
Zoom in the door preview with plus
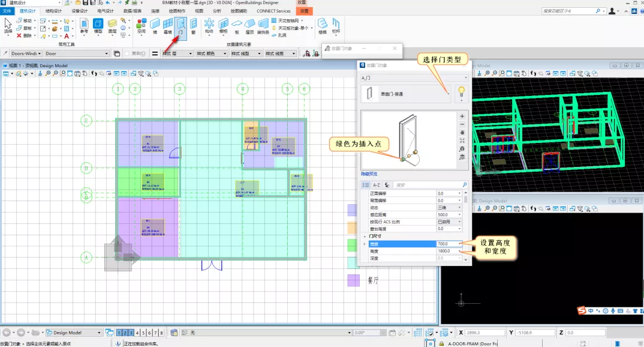click(462, 116)
